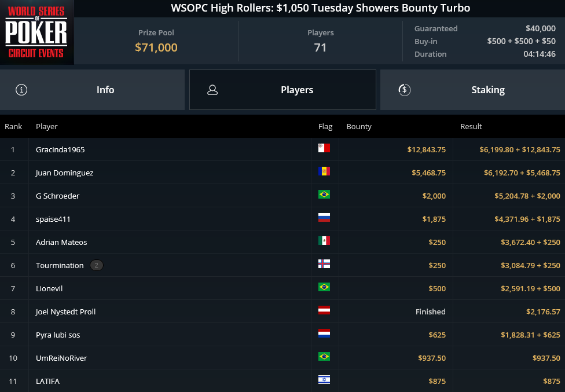Click the Result column header
The image size is (565, 392).
[471, 126]
